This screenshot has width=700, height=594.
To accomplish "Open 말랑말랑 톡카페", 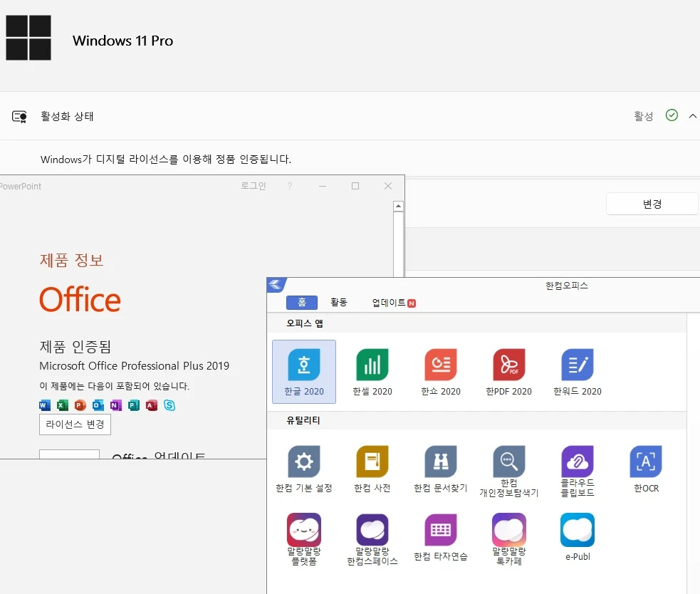I will [509, 539].
